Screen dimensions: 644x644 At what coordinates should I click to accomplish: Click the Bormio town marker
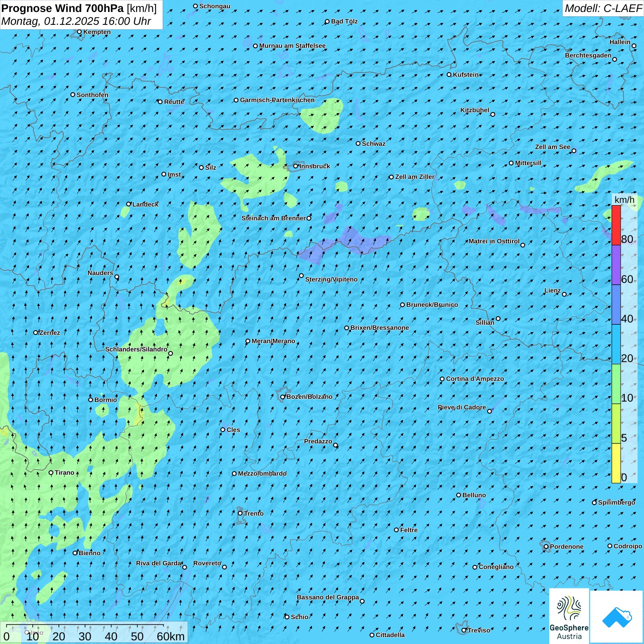pos(91,400)
